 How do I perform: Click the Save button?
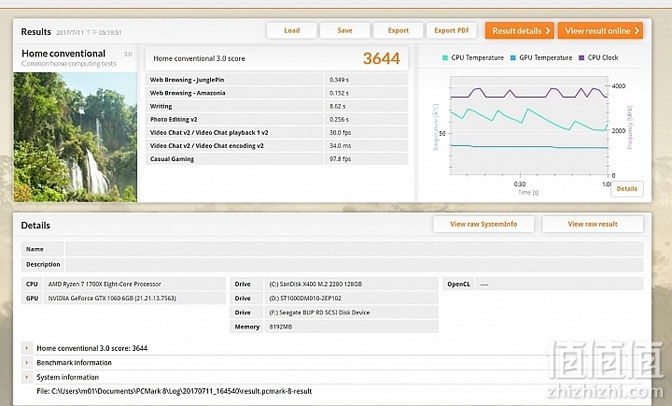[x=345, y=30]
